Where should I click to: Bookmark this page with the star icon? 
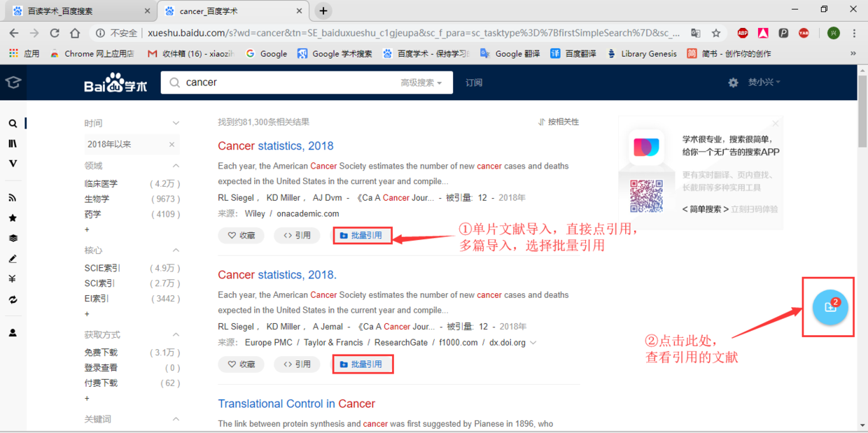coord(716,33)
